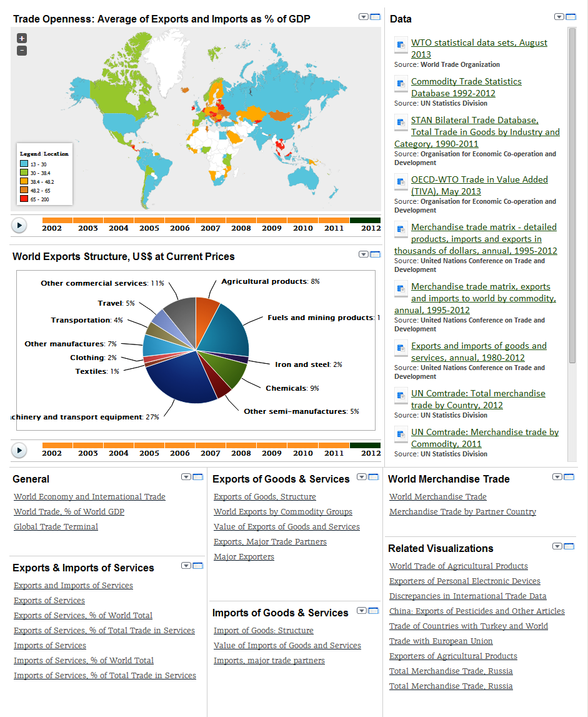Open the General panel dropdown menu
The width and height of the screenshot is (588, 717).
186,477
